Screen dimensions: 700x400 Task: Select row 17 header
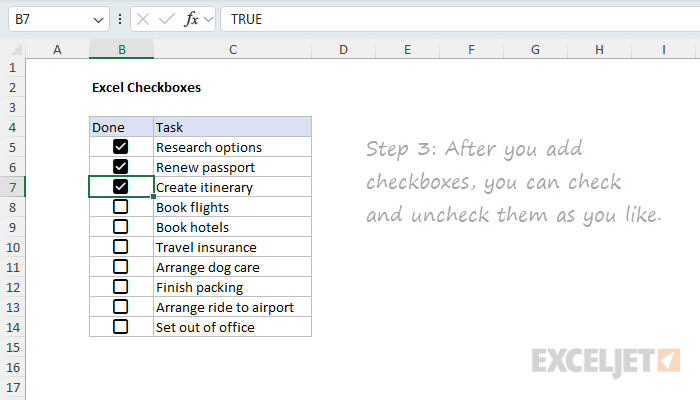point(12,387)
